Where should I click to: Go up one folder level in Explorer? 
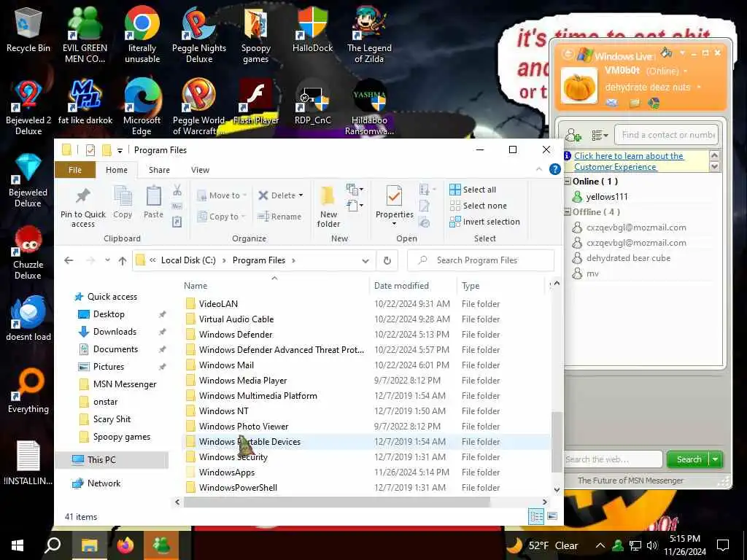(x=123, y=260)
